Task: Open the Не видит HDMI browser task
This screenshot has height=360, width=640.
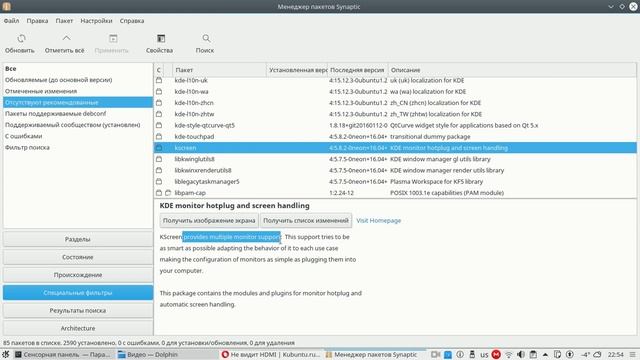Action: [x=271, y=354]
